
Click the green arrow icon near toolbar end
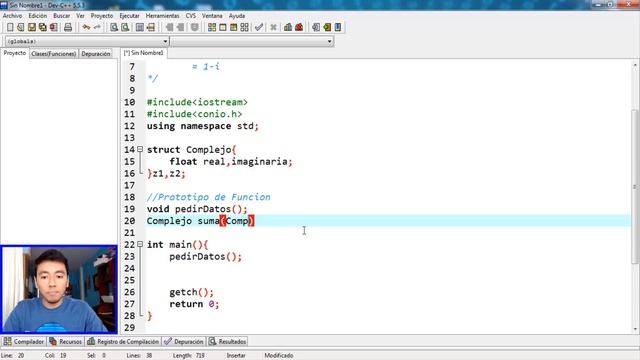pos(327,27)
